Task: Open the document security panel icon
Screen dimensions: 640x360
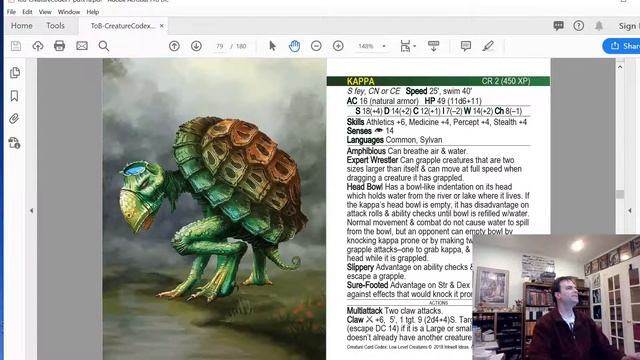Action: coord(14,143)
